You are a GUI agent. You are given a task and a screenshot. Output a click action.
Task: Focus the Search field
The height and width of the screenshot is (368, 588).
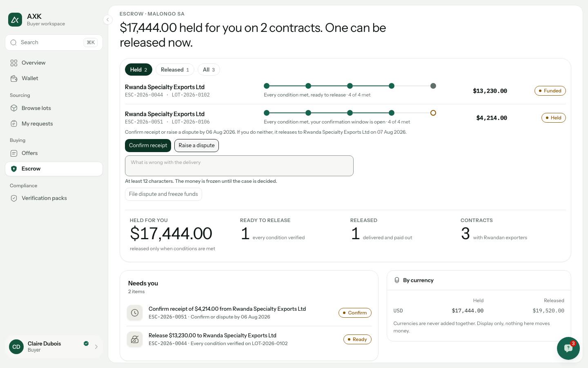[54, 43]
